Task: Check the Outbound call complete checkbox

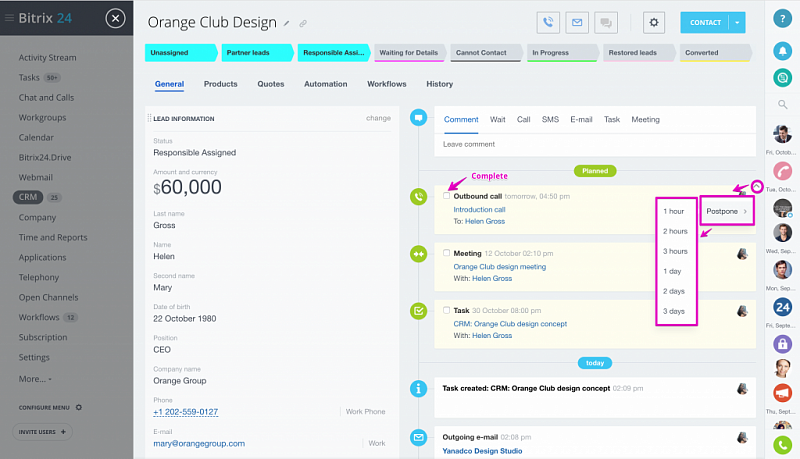Action: [x=447, y=196]
